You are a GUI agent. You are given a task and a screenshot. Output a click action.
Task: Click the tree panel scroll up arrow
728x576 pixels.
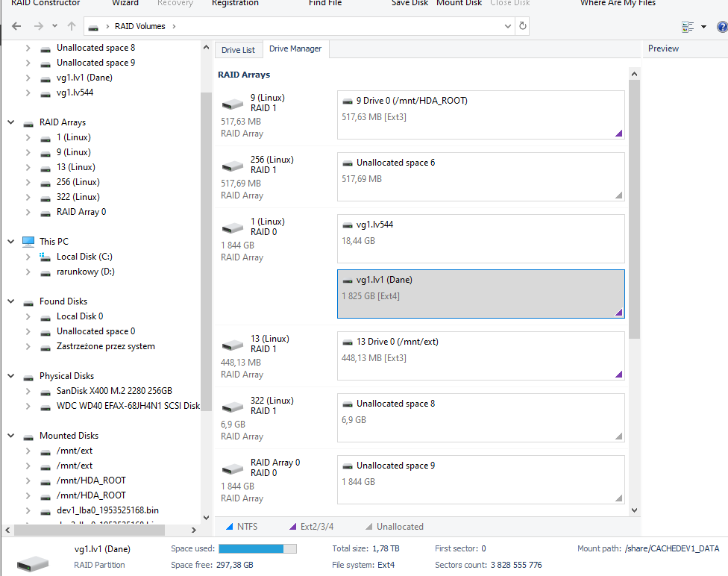(206, 48)
